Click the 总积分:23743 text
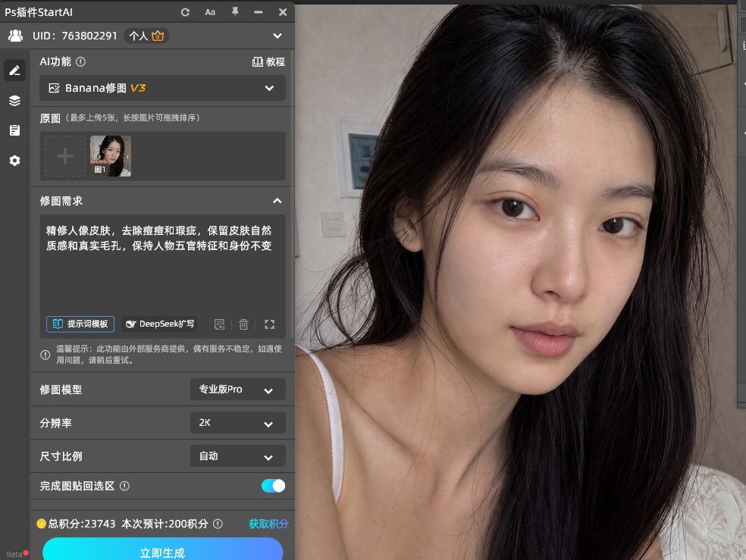Screen dimensions: 746x560 point(82,524)
